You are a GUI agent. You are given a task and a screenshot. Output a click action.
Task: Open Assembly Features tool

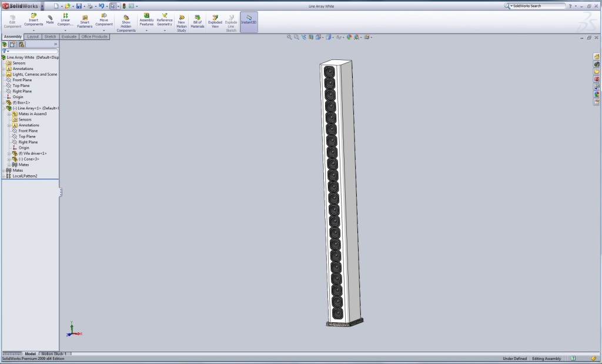pos(146,21)
